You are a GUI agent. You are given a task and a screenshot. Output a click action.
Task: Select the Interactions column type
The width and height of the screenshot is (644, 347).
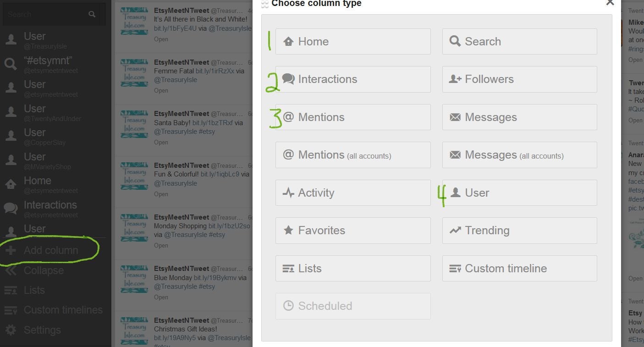click(x=353, y=79)
